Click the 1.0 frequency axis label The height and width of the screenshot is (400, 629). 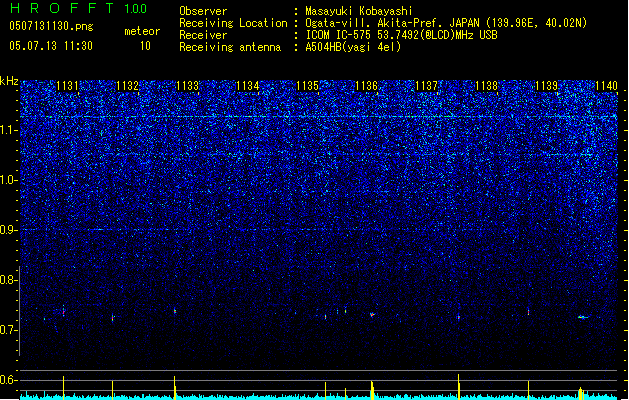(8, 180)
